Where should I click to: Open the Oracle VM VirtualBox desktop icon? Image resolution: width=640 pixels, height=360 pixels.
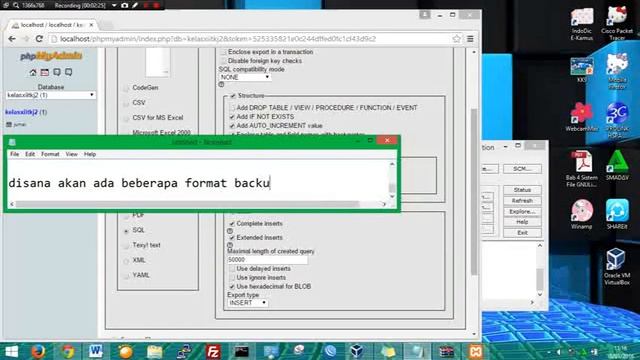617,267
